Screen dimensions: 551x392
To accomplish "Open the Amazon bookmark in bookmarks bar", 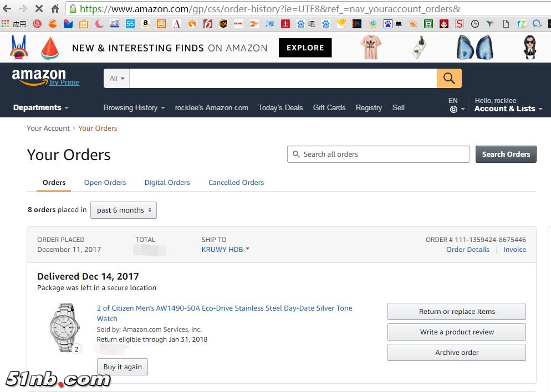I will pos(145,24).
